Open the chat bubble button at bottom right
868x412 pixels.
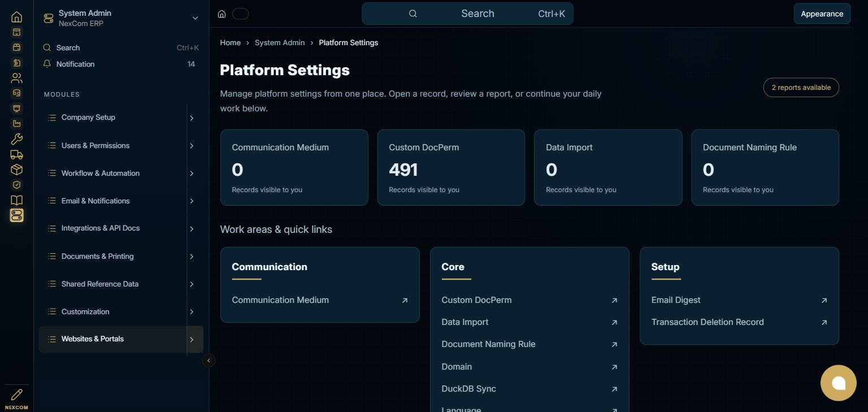coord(839,383)
